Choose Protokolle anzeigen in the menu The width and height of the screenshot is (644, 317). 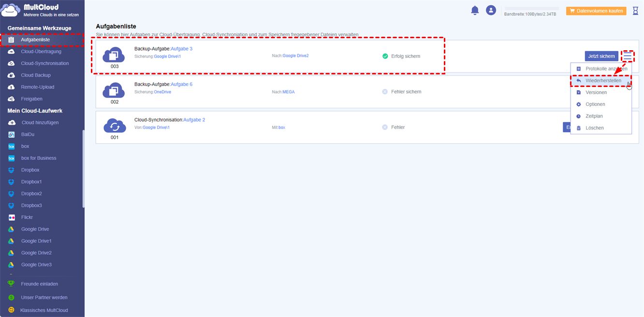pyautogui.click(x=601, y=69)
